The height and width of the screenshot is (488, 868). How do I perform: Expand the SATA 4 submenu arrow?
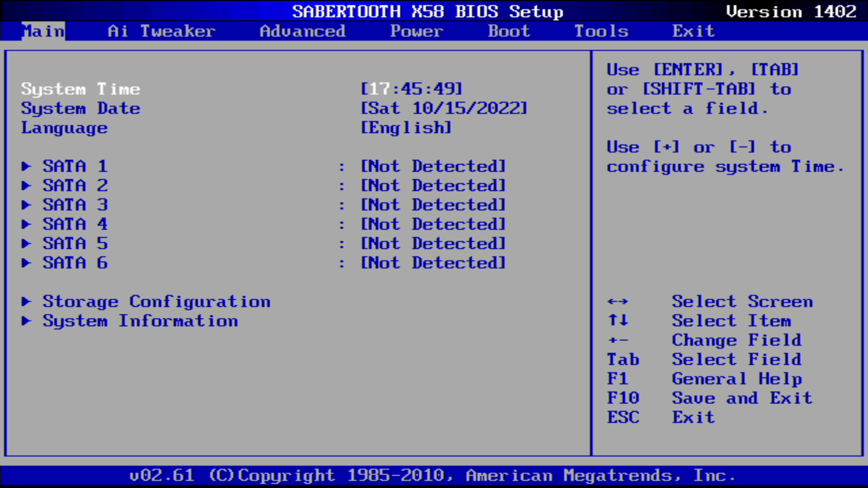26,224
